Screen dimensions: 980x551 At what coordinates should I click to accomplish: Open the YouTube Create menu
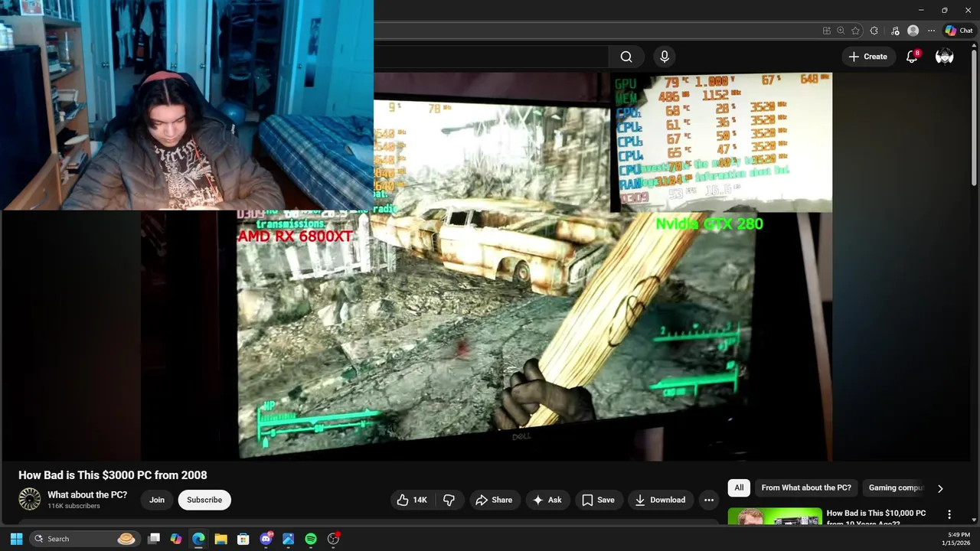(x=867, y=57)
